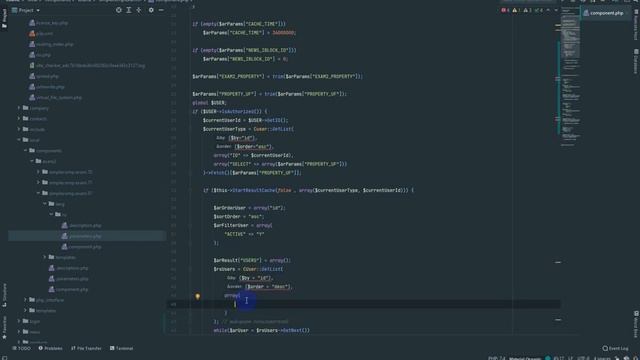Place cursor on the global $USER line
640x360 pixels.
pos(209,103)
